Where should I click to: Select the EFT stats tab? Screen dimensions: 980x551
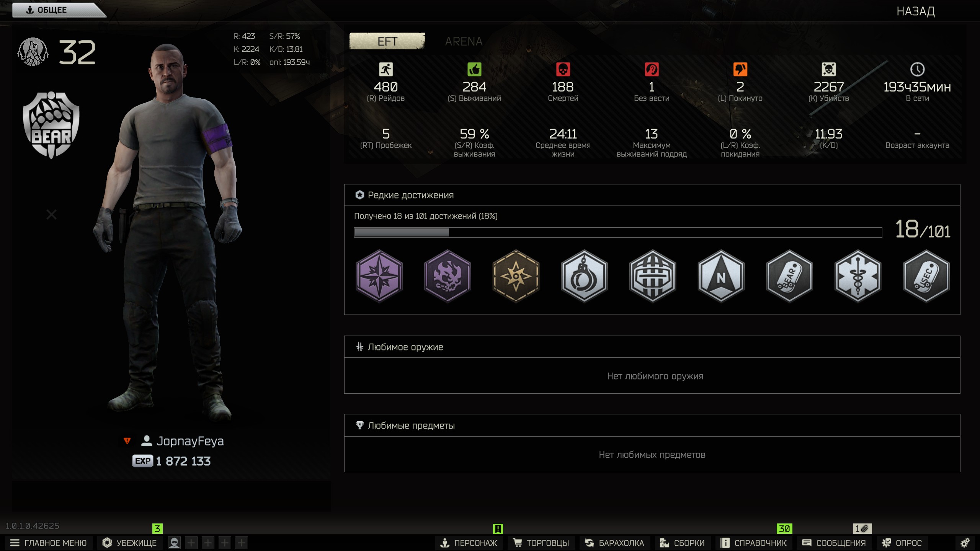pos(387,41)
